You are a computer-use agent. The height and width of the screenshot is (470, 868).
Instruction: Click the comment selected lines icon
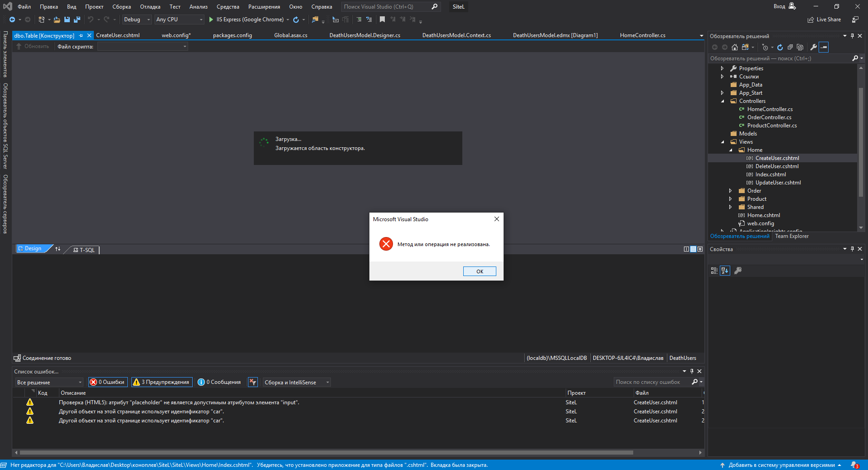click(x=359, y=19)
